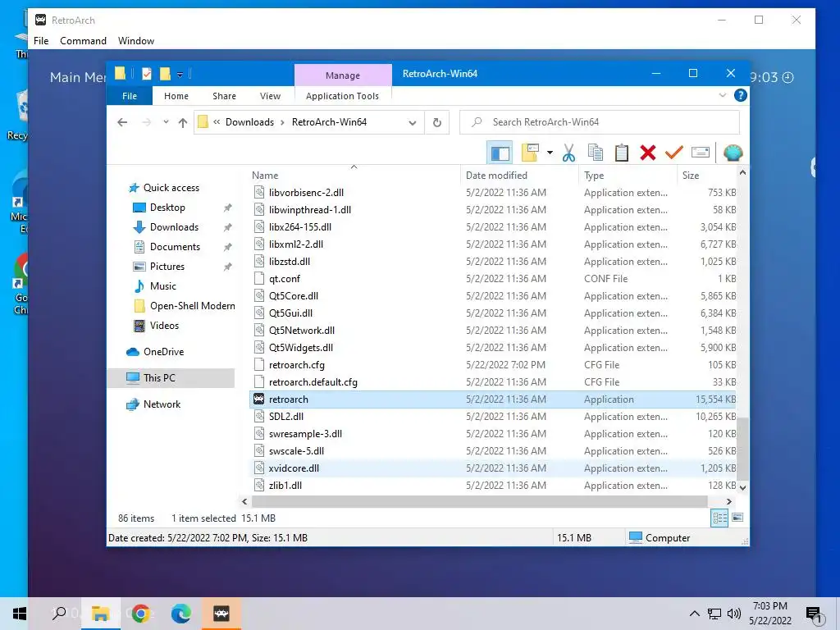
Task: Select the xvidcore.dll file
Action: (x=493, y=468)
